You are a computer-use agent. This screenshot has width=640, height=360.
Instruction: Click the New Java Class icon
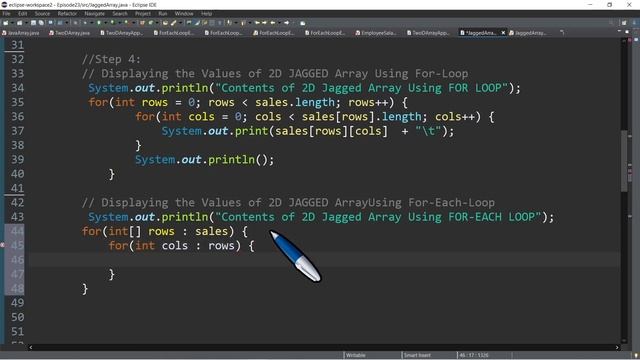[x=151, y=23]
